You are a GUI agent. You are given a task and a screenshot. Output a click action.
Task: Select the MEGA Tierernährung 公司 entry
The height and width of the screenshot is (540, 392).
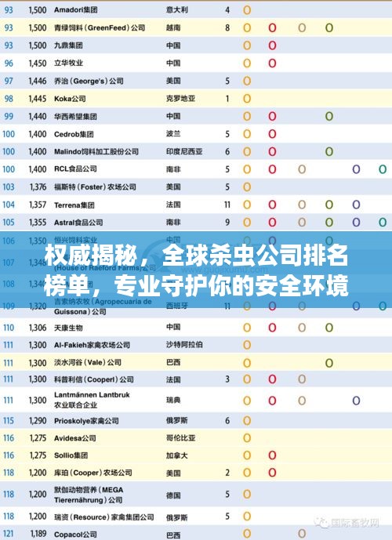89,495
